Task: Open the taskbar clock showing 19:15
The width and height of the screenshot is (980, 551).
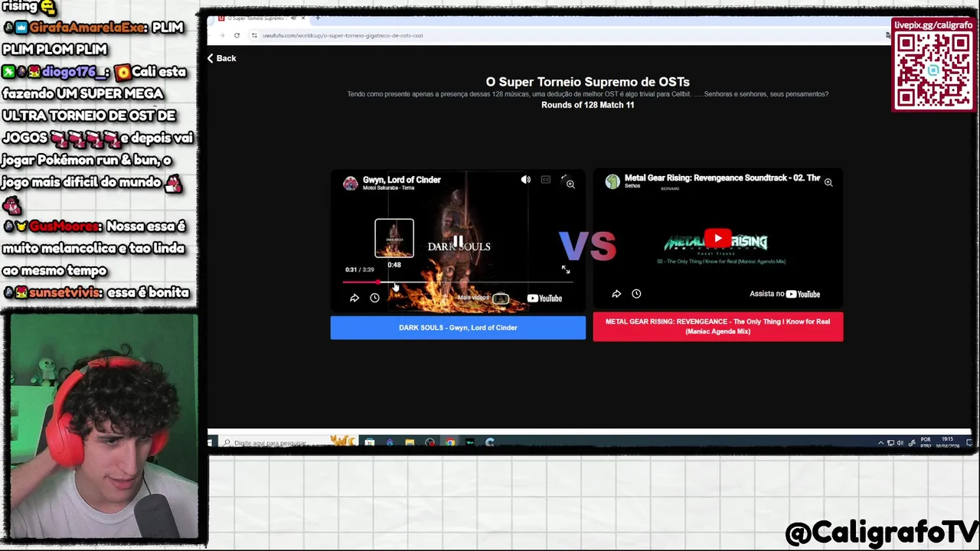Action: click(947, 442)
